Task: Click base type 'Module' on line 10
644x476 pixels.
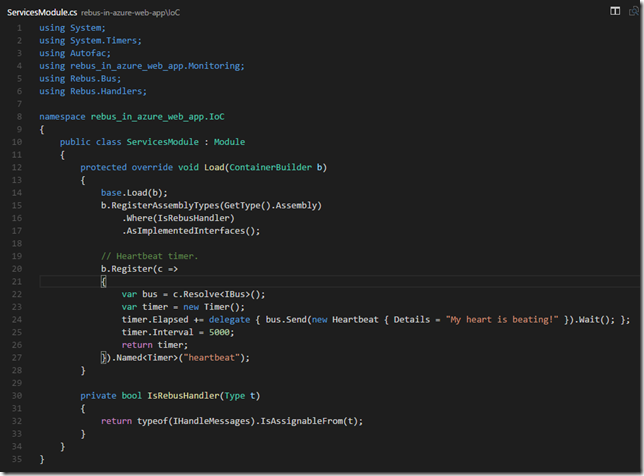Action: (229, 142)
